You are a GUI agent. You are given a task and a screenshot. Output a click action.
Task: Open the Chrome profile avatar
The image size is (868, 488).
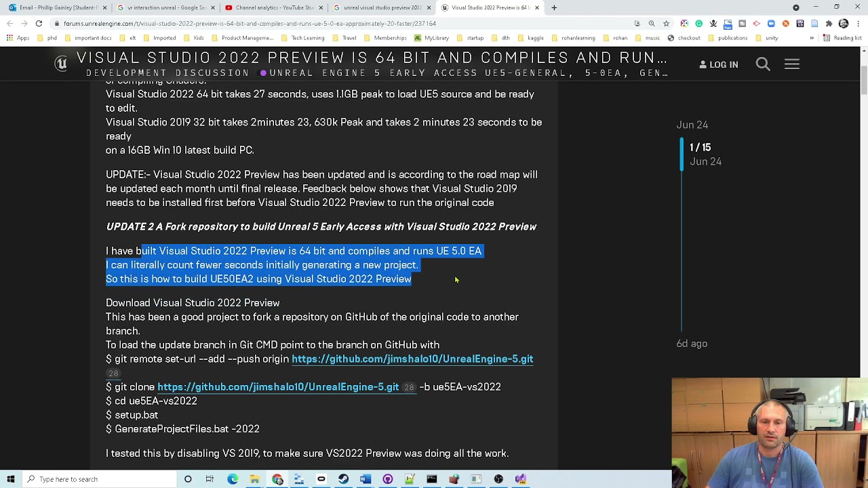coord(844,24)
